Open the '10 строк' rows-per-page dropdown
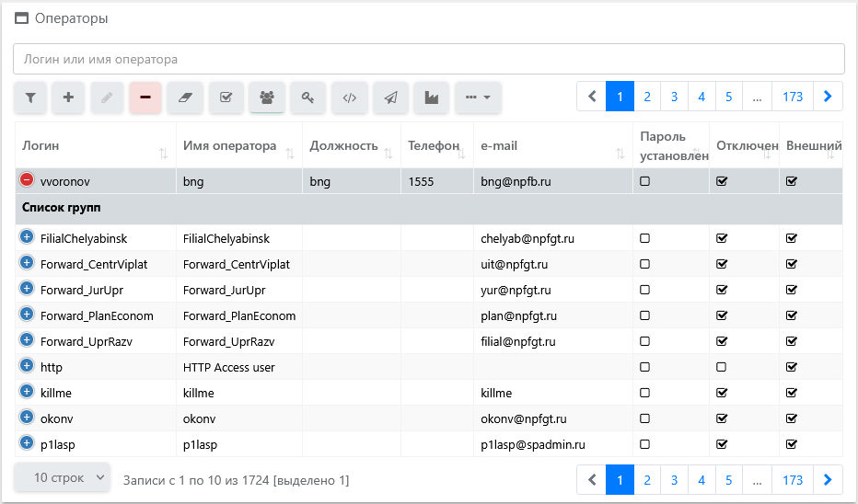Viewport: 858px width, 504px height. [62, 478]
